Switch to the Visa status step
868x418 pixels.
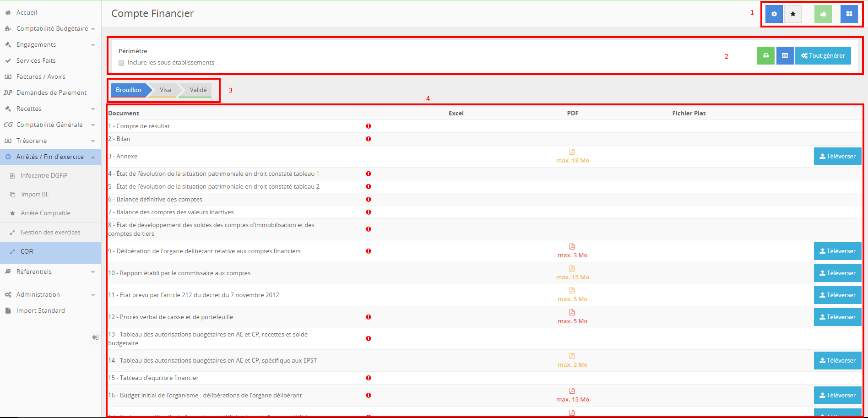pyautogui.click(x=165, y=90)
